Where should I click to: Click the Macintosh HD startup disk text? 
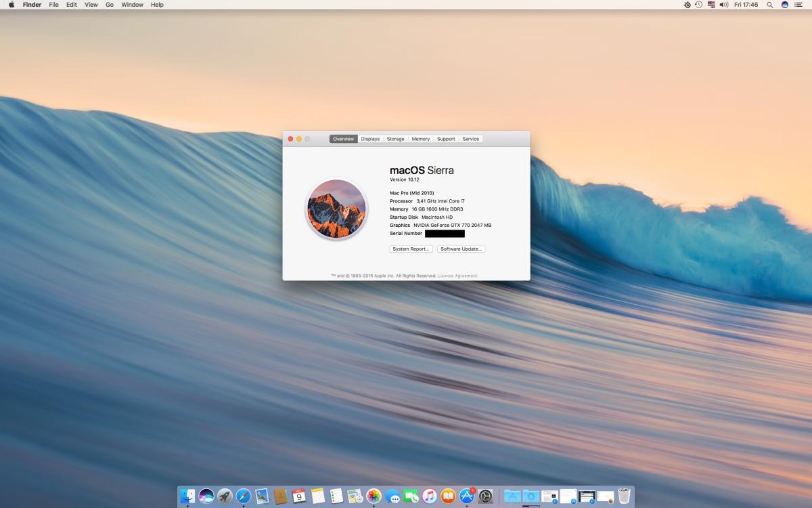(x=437, y=217)
